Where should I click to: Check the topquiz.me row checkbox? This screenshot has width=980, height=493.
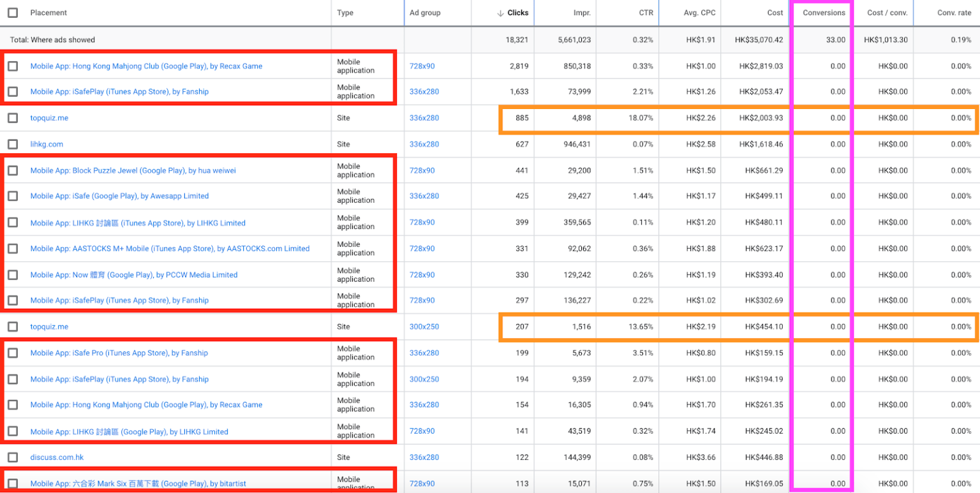click(x=13, y=118)
